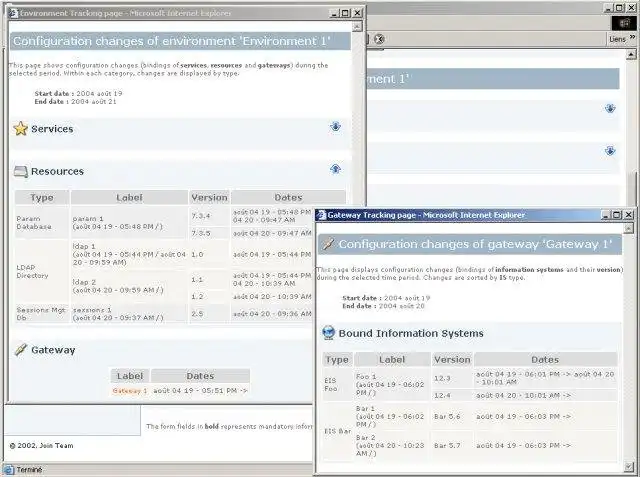Image resolution: width=640 pixels, height=477 pixels.
Task: Click the IE page icon in Environment Tracking title bar
Action: 13,13
